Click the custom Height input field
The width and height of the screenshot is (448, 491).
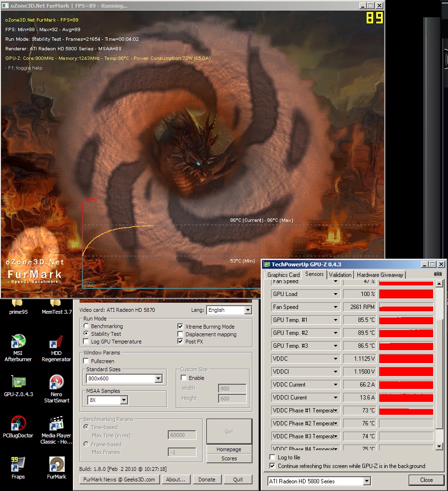[x=232, y=399]
